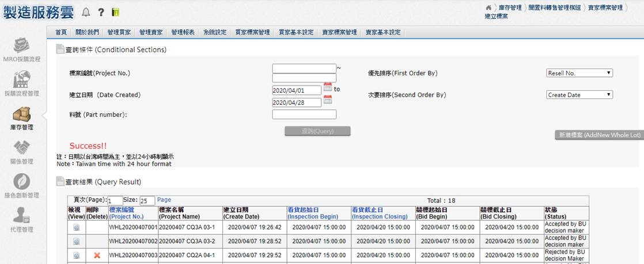Screen dimensions: 644x264
Task: Click the Part number input field
Action: pos(304,114)
